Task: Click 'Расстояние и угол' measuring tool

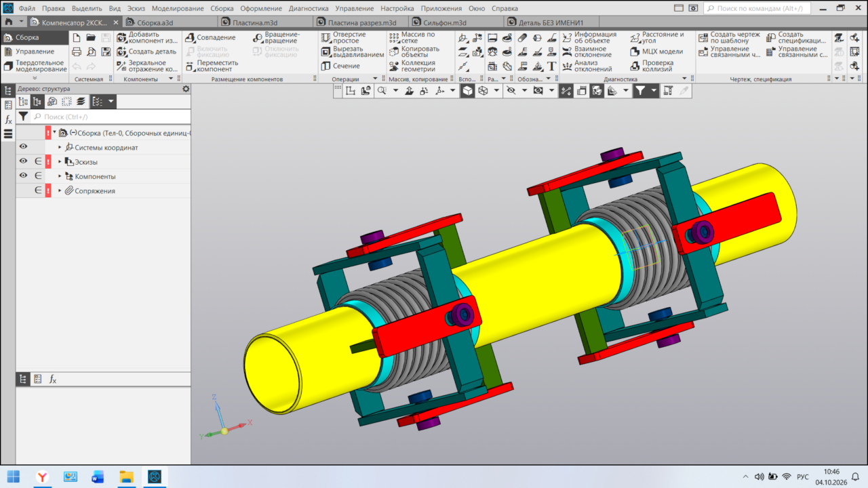Action: pyautogui.click(x=657, y=37)
